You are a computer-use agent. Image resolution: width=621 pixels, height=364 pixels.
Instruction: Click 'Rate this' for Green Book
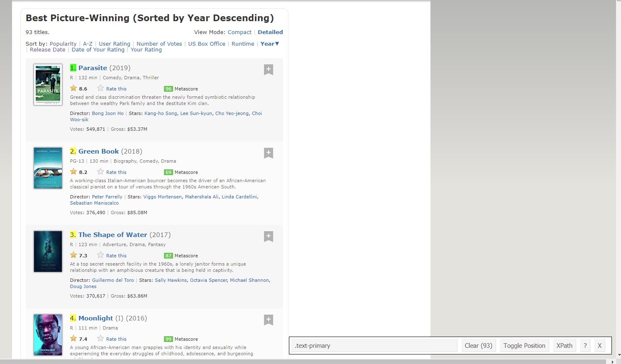coord(116,172)
